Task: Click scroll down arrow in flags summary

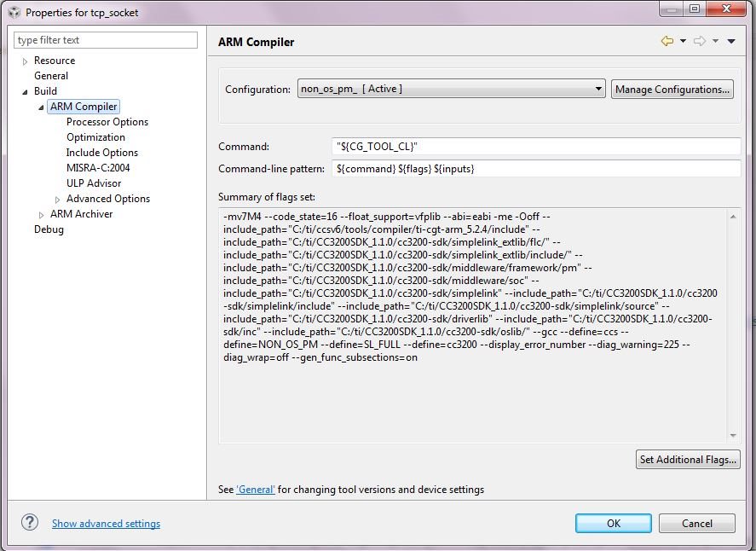Action: click(733, 435)
